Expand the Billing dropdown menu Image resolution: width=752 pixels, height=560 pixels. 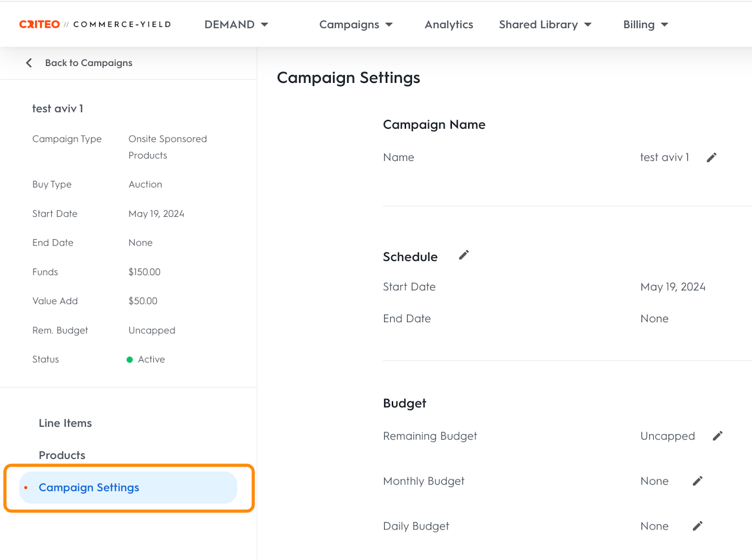pos(645,25)
